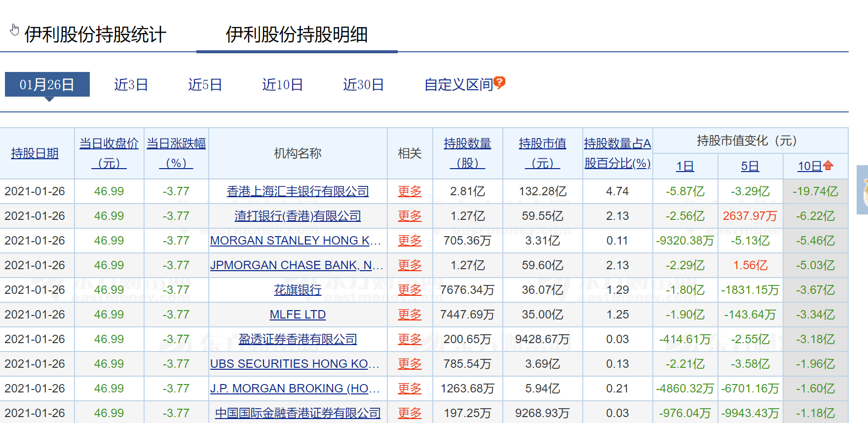Sort by 持股日期 column header
The width and height of the screenshot is (868, 423).
[35, 153]
